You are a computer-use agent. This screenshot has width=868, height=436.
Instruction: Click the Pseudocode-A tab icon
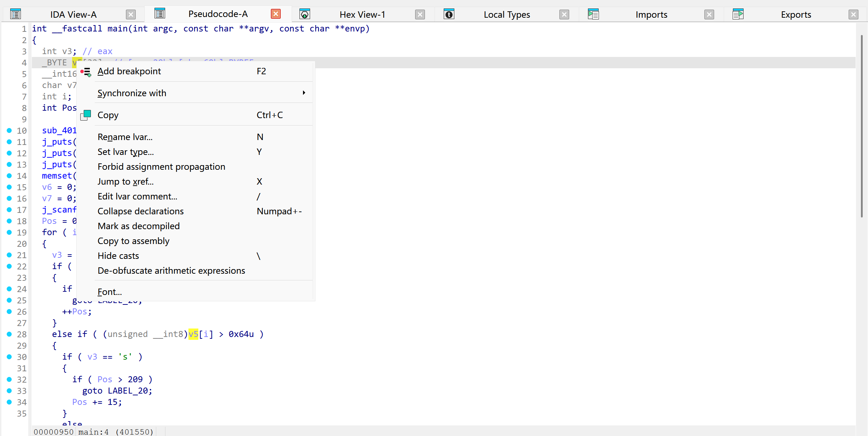(x=160, y=13)
